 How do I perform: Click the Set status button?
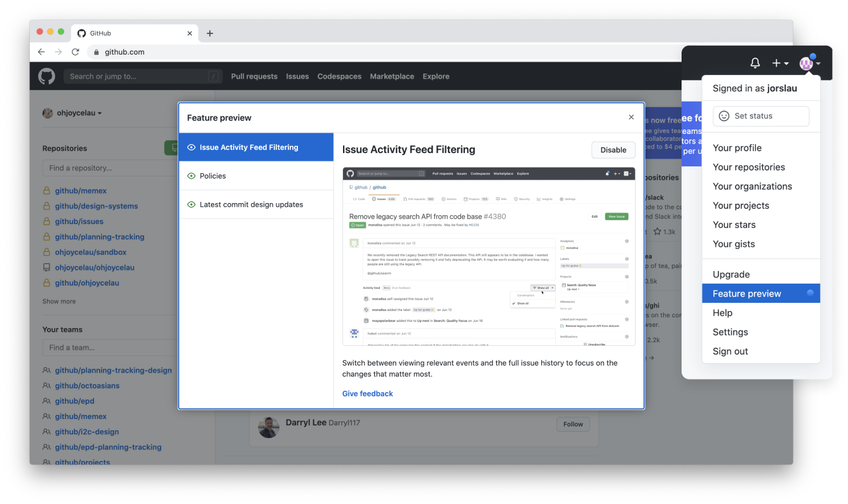761,116
